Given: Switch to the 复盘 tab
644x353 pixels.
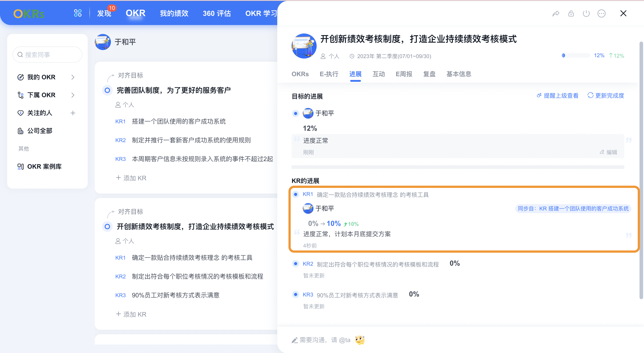Looking at the screenshot, I should click(429, 74).
